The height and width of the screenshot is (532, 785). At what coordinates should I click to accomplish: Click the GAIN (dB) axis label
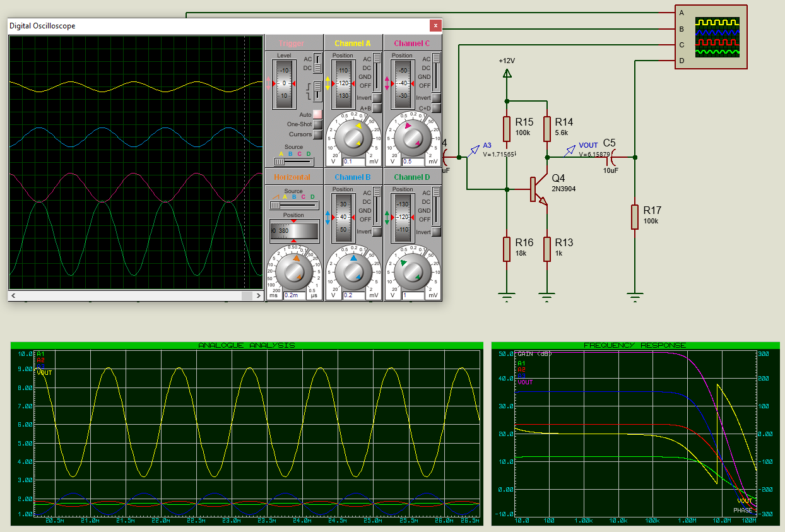click(x=534, y=354)
